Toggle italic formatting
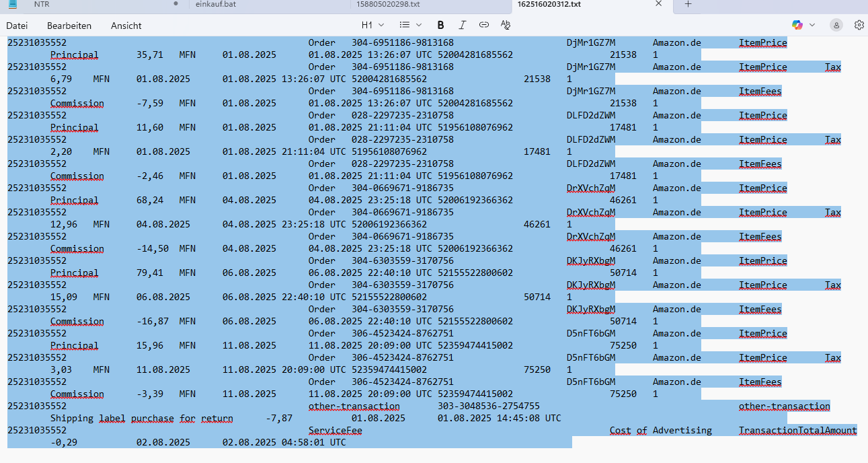 tap(462, 25)
